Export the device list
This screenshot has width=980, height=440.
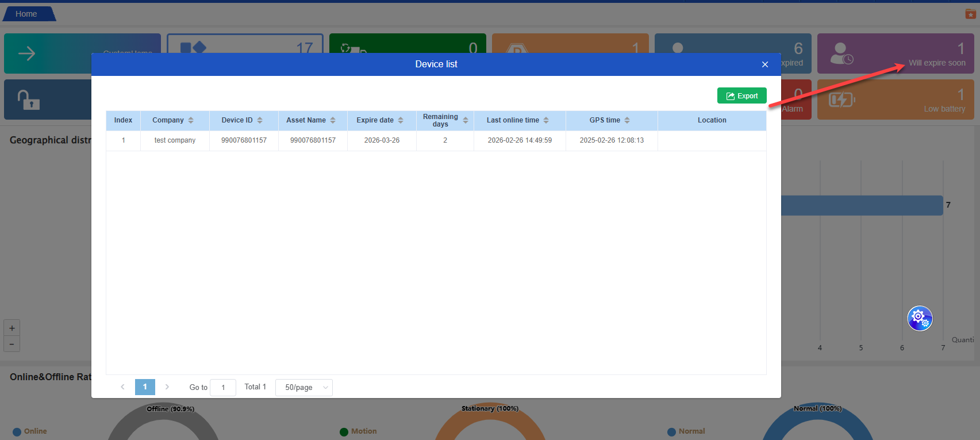[741, 96]
